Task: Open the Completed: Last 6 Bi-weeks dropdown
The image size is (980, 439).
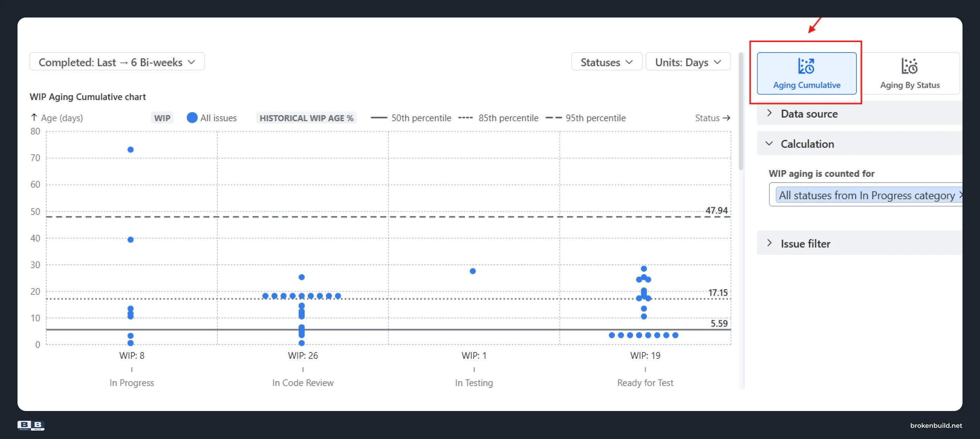Action: pos(117,62)
